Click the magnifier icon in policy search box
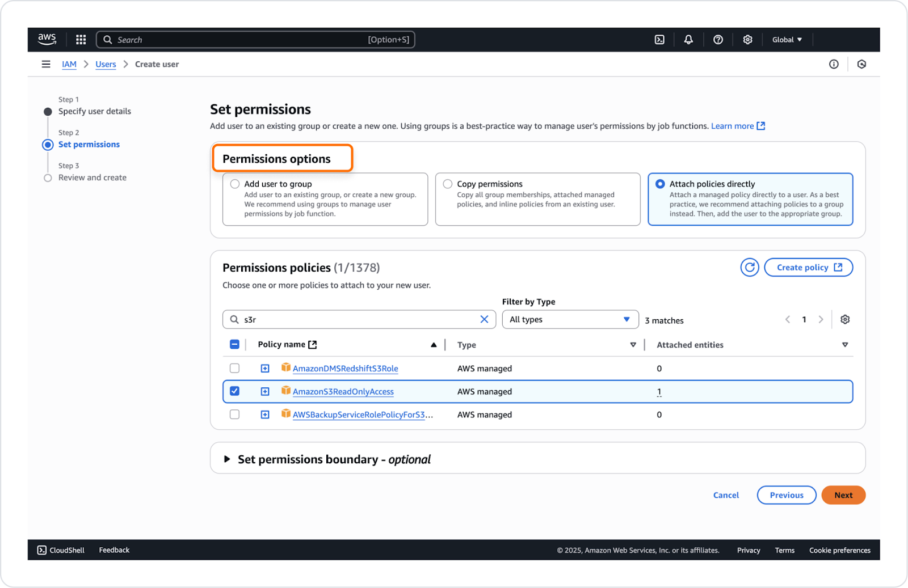Viewport: 908px width, 588px height. click(234, 319)
